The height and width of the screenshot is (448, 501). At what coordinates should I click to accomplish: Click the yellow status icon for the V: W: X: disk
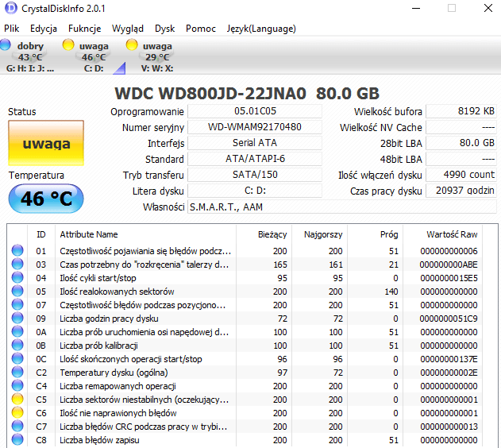click(132, 44)
